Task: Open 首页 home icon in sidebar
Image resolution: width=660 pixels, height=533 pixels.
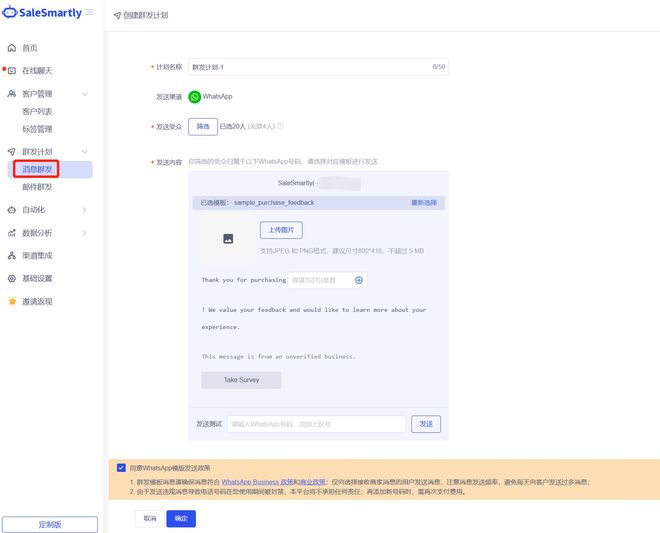Action: [12, 48]
